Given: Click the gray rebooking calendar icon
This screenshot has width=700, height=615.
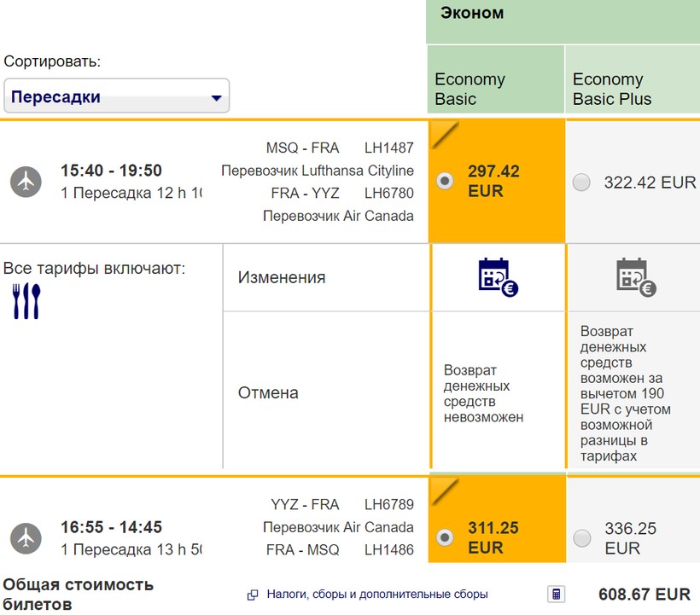Looking at the screenshot, I should coord(635,277).
